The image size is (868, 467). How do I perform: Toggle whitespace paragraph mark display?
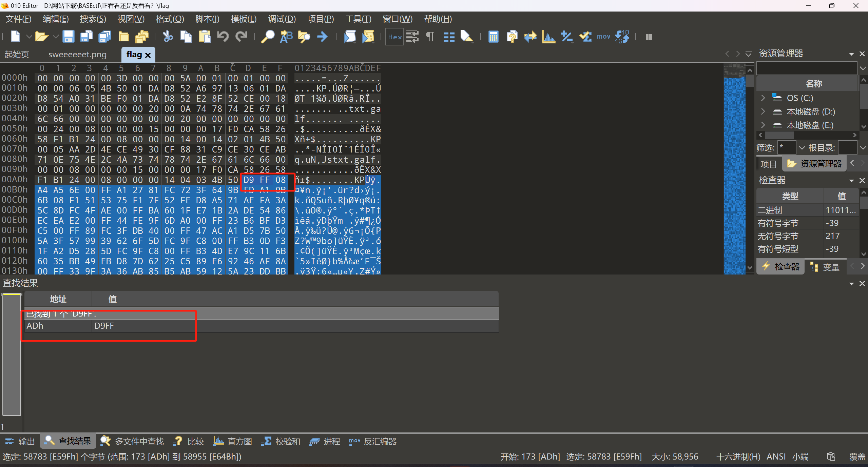(430, 37)
